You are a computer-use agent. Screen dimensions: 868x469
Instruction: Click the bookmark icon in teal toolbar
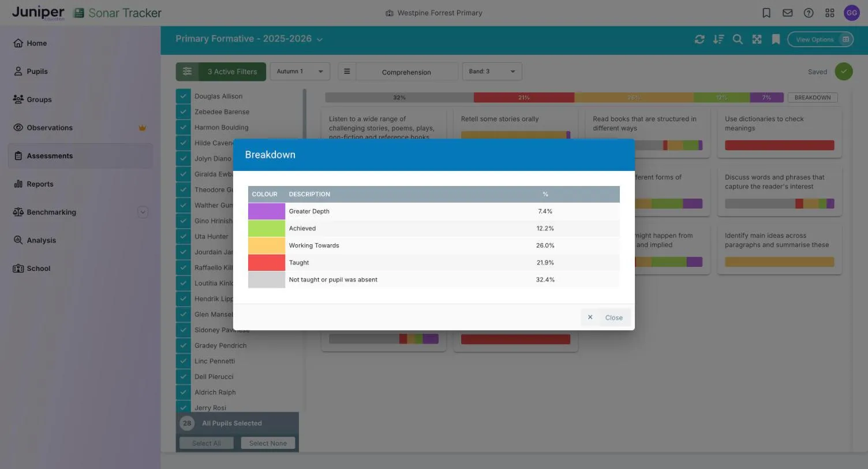[776, 39]
